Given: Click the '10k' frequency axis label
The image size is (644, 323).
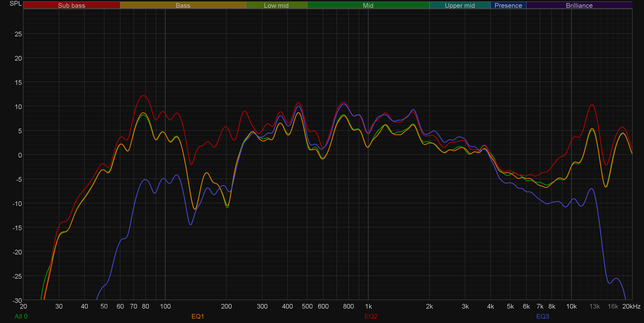Looking at the screenshot, I should pos(571,307).
